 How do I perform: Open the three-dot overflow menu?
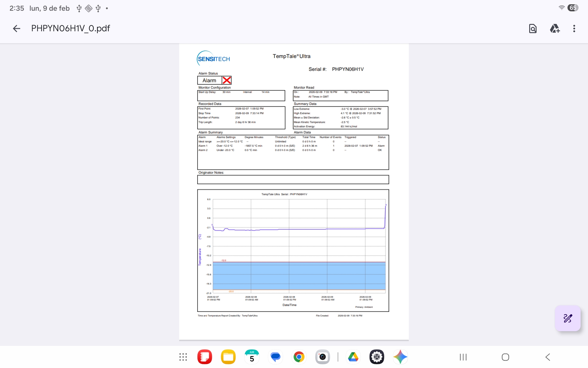coord(574,29)
